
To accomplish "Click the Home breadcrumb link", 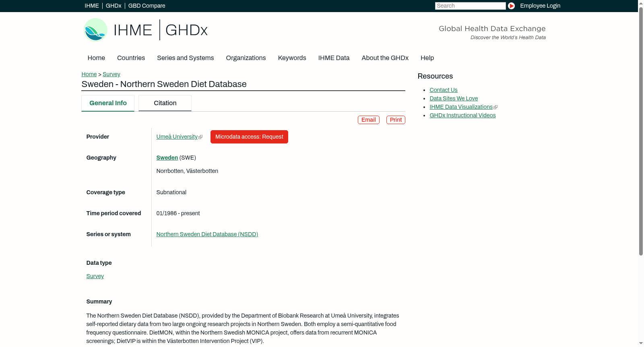I will pyautogui.click(x=89, y=74).
